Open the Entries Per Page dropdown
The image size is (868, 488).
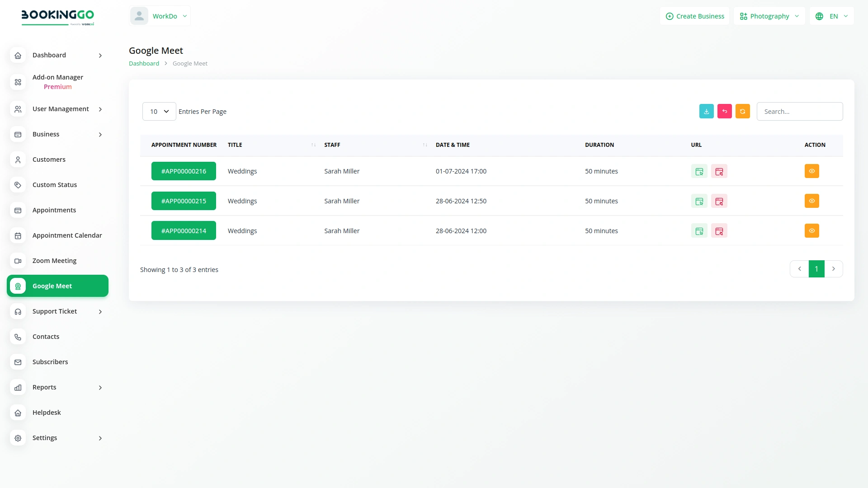(159, 111)
